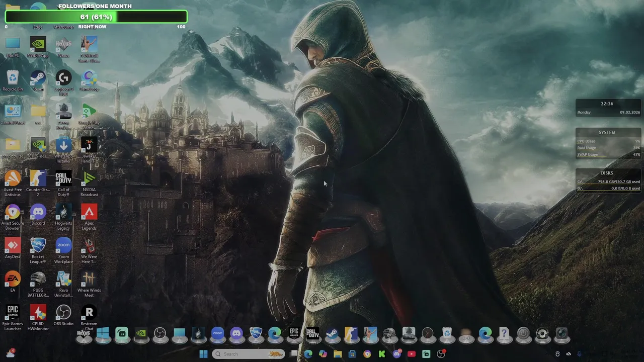Open Zoom Workplace desktop shortcut
Screen dimensions: 644x362
click(63, 251)
